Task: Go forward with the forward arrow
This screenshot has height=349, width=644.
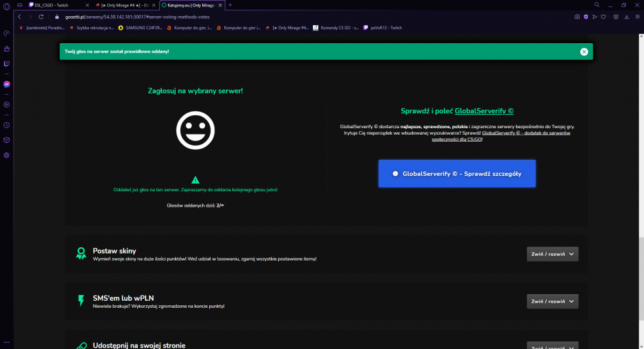Action: point(30,17)
